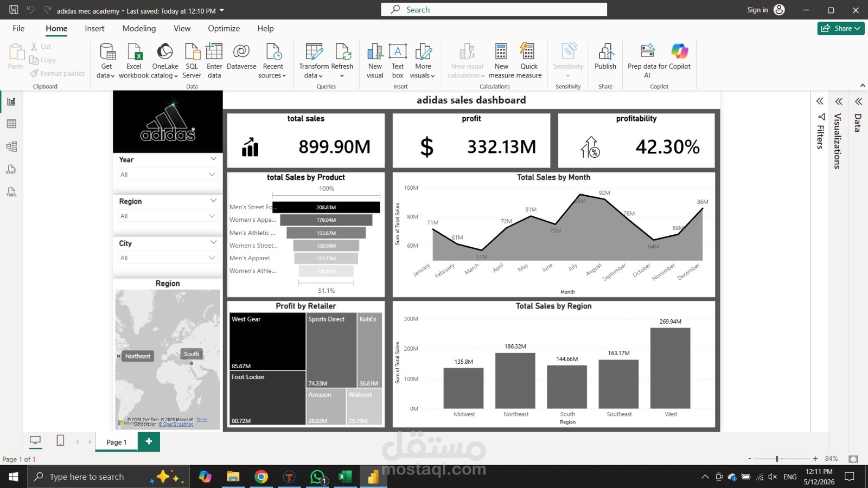
Task: Open TMDL view in sidebar
Action: click(x=11, y=192)
